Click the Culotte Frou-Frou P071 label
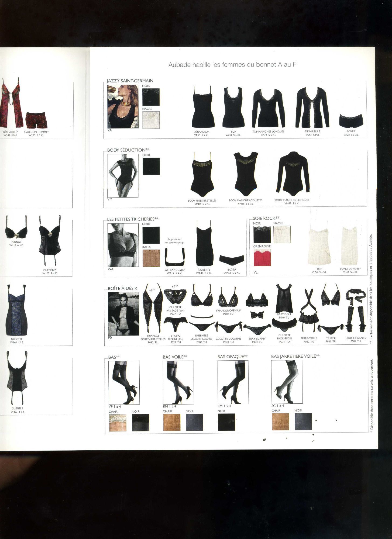Screen dimensions: 392x539 pyautogui.click(x=284, y=339)
